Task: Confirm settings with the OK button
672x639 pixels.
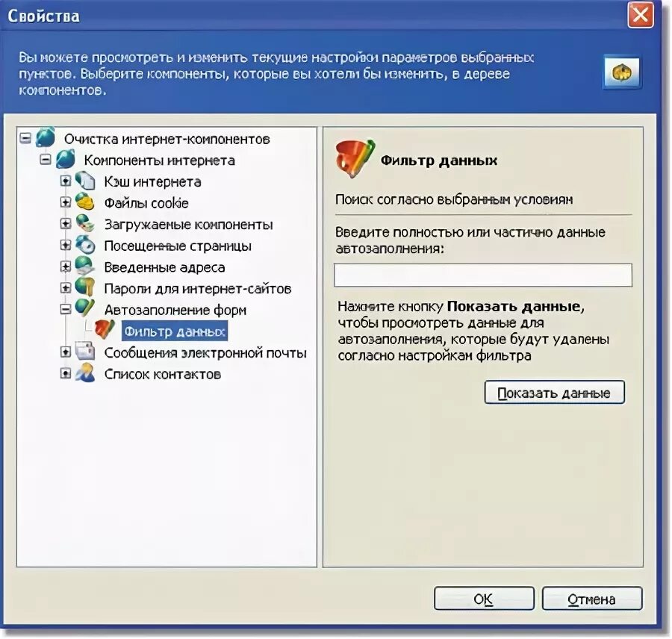Action: [484, 599]
